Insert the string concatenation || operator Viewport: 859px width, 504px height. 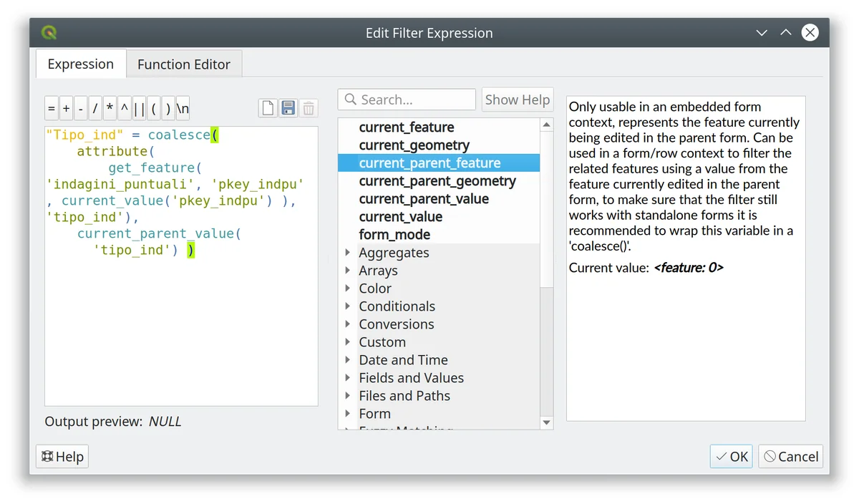click(139, 109)
